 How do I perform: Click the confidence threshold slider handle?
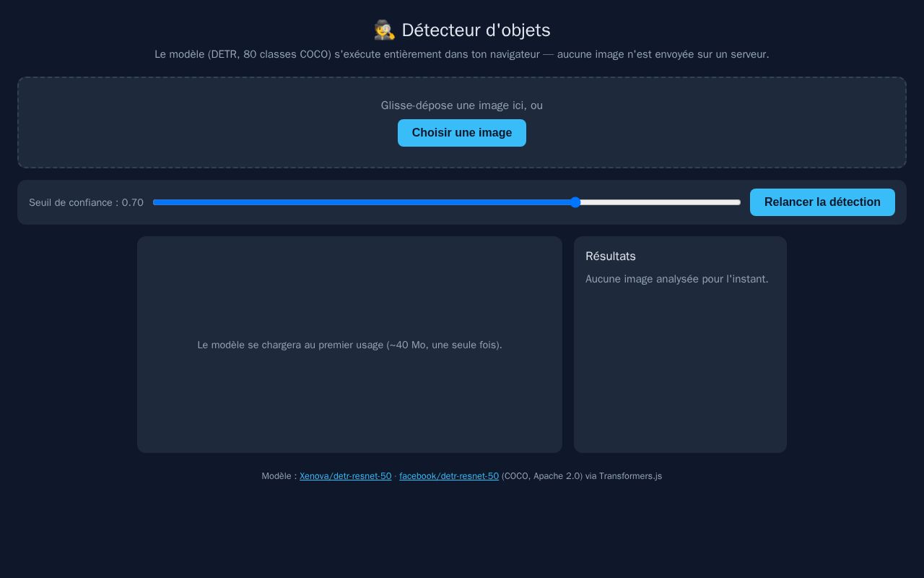click(575, 202)
